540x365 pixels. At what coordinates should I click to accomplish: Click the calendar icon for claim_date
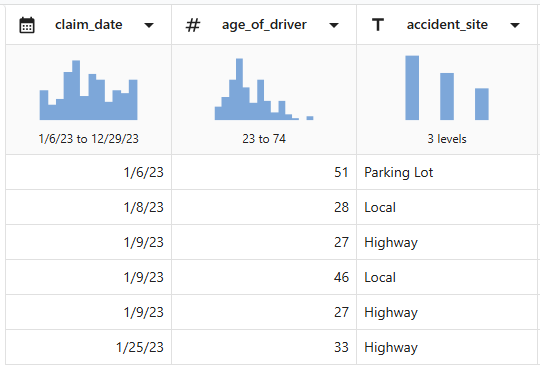pyautogui.click(x=27, y=25)
